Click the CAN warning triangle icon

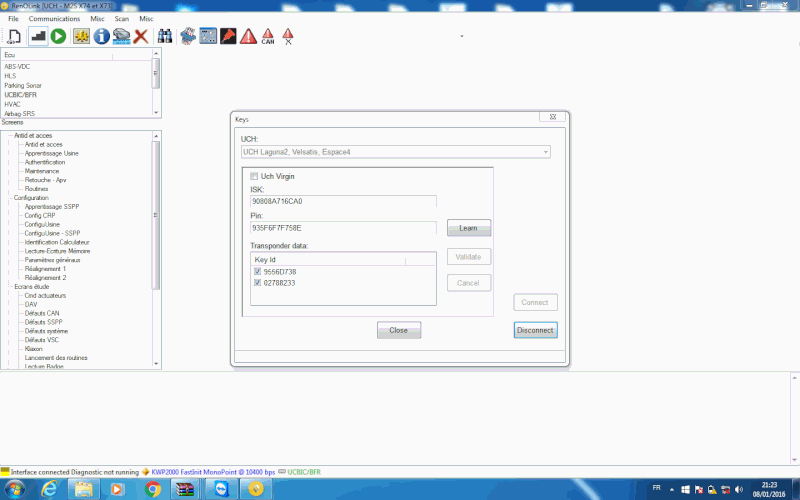268,37
